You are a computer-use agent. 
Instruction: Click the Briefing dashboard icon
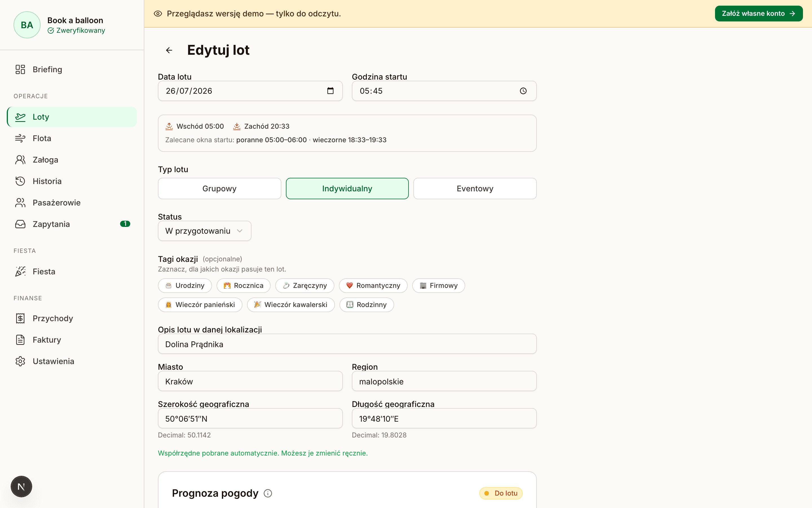pyautogui.click(x=20, y=69)
